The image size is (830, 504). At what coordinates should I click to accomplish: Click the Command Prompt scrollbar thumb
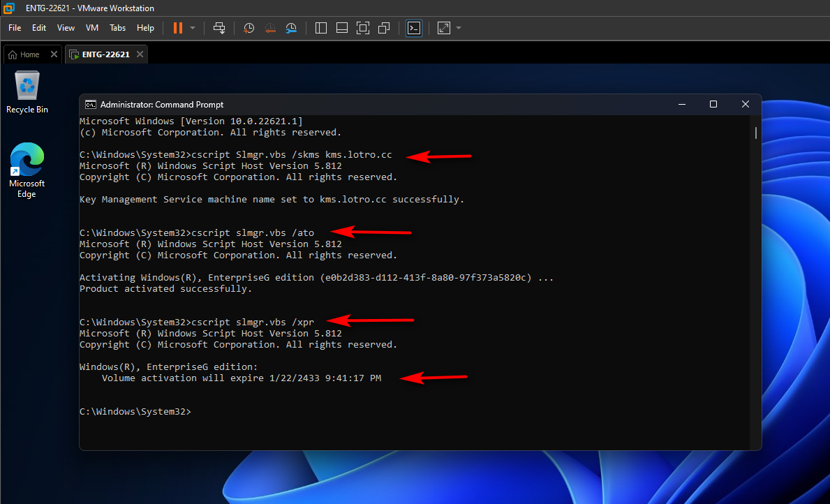[x=756, y=133]
